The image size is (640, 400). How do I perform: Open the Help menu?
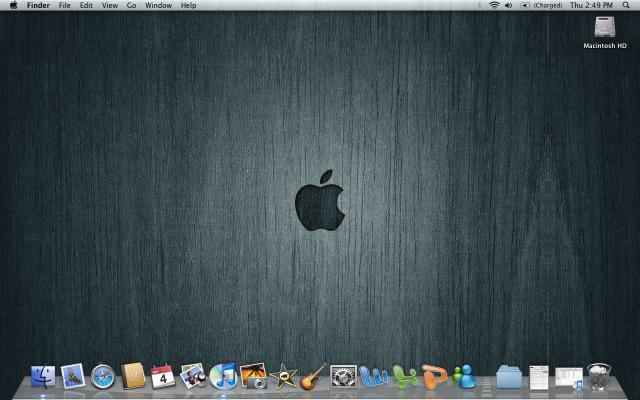[188, 5]
